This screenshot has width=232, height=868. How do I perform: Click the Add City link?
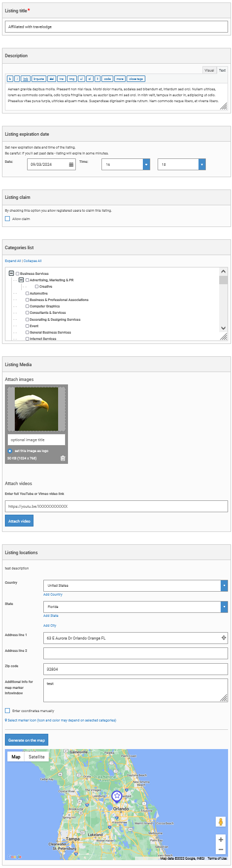pyautogui.click(x=50, y=626)
